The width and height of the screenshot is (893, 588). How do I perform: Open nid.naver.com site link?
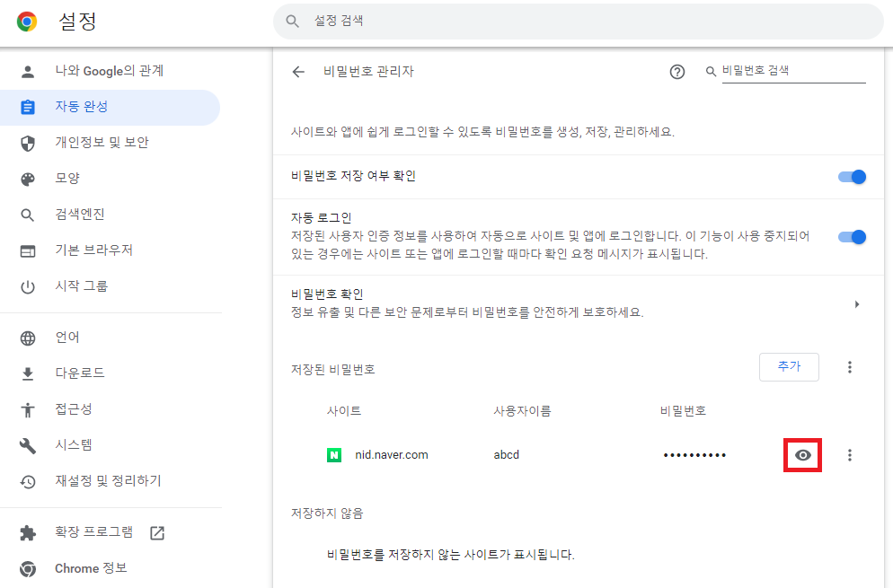pyautogui.click(x=392, y=455)
